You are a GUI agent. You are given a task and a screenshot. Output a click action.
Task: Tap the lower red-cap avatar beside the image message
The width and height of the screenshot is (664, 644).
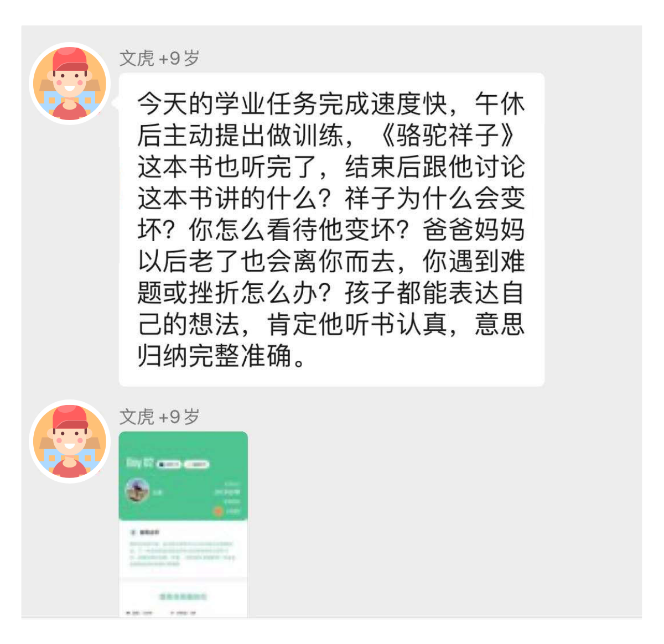point(69,441)
